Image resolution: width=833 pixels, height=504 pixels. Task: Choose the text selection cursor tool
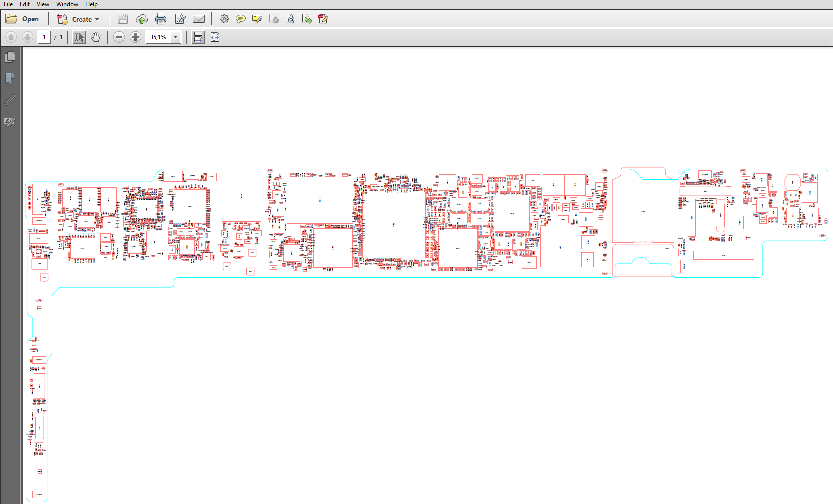[x=79, y=37]
